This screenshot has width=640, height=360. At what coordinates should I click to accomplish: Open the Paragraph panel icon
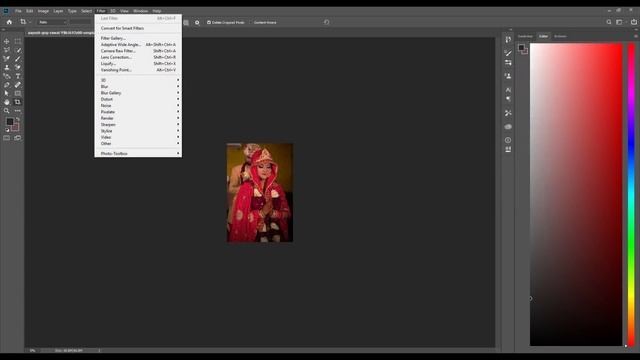[x=508, y=99]
